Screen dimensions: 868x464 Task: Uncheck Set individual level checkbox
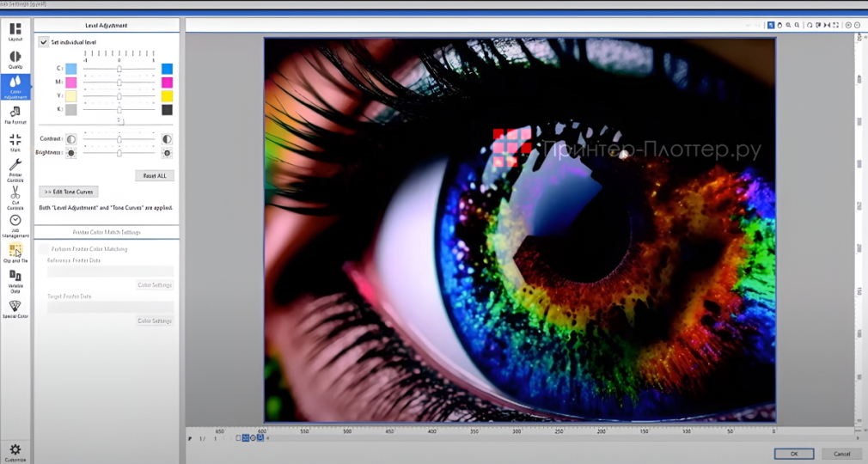44,41
